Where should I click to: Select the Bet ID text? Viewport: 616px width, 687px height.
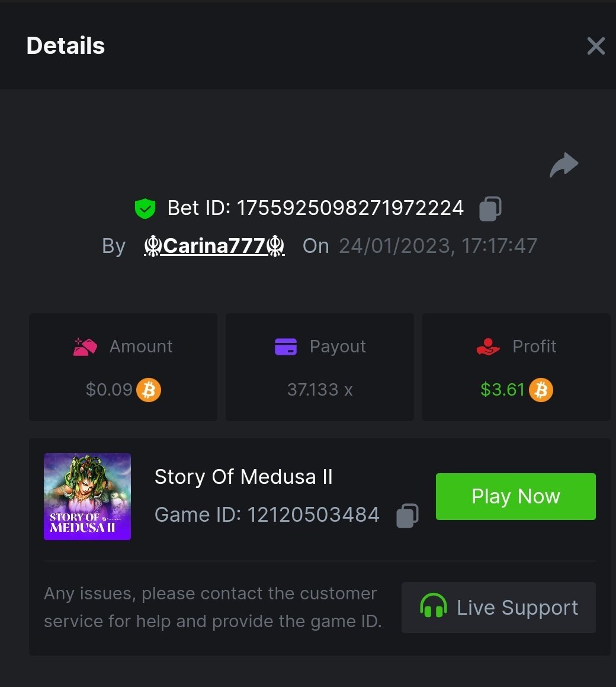tap(315, 208)
